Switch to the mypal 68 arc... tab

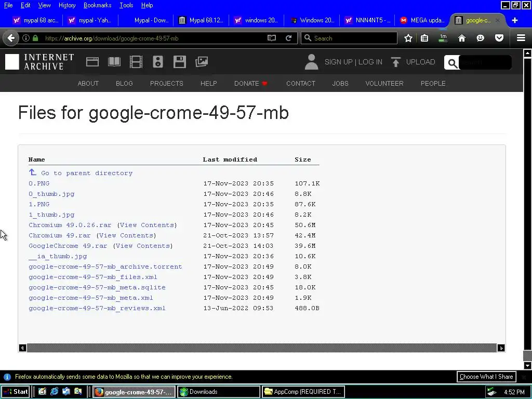[36, 20]
